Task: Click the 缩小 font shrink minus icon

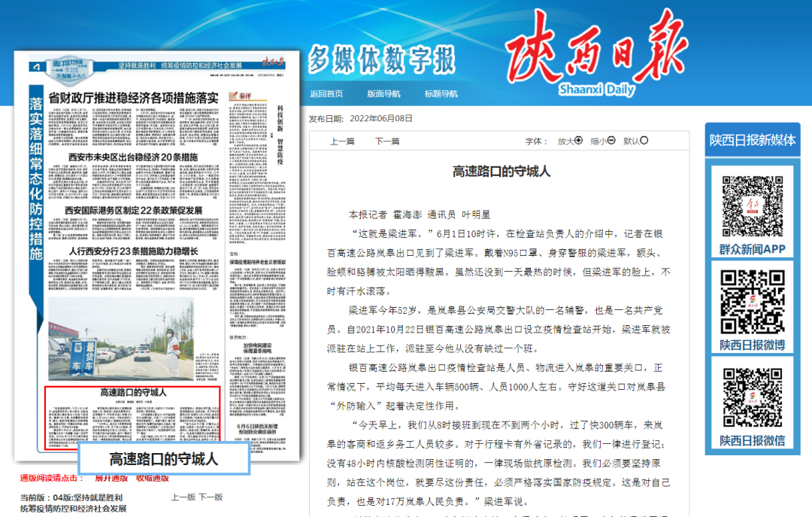Action: tap(611, 141)
